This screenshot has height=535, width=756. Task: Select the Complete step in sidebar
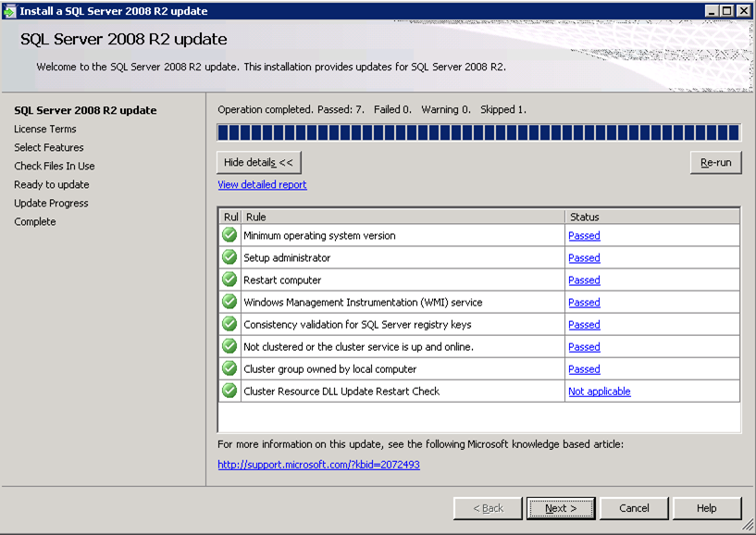(35, 221)
